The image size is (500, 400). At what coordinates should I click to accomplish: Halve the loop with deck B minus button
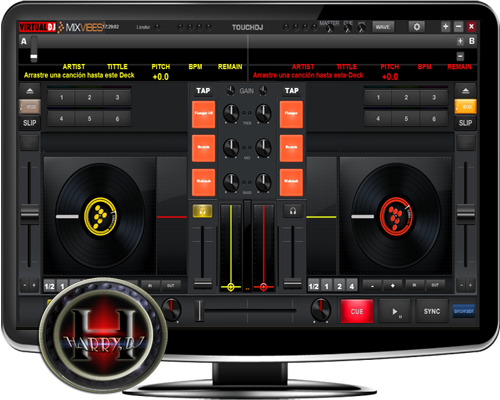click(x=372, y=286)
